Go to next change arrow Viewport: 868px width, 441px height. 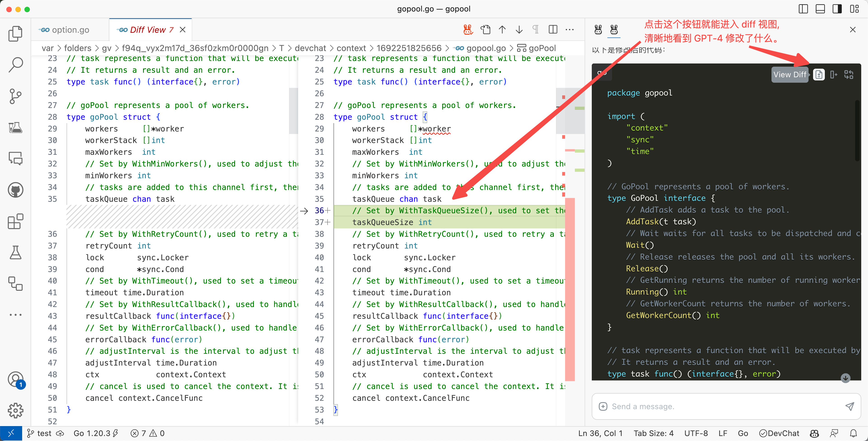pos(519,30)
